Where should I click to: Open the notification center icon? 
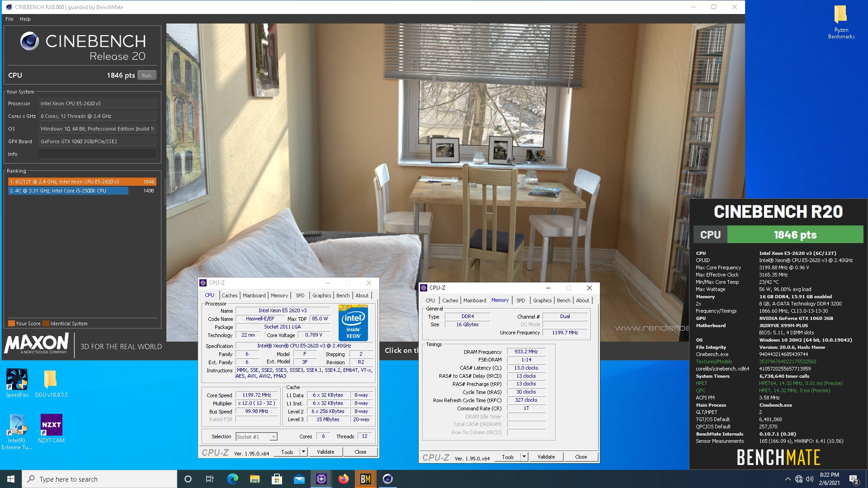coord(854,479)
